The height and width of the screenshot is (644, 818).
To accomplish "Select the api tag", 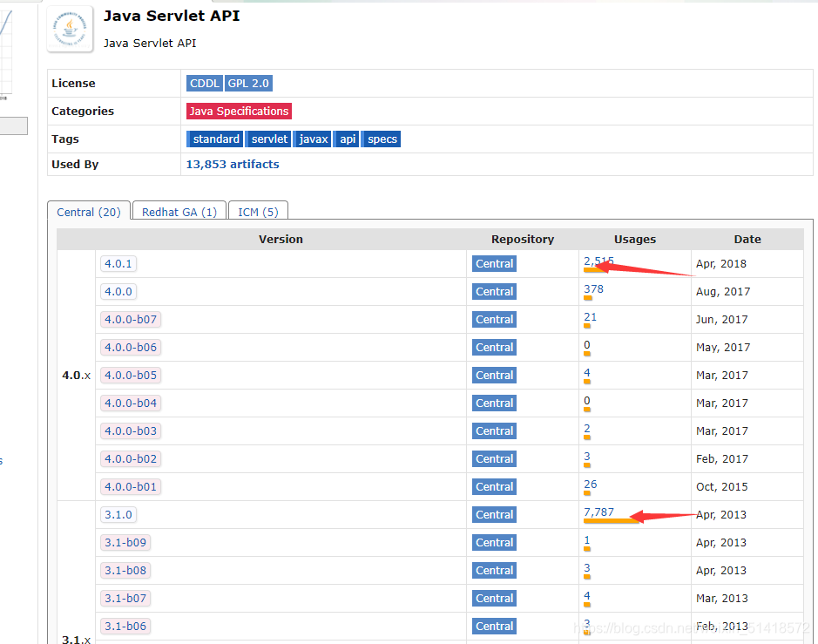I will click(347, 139).
